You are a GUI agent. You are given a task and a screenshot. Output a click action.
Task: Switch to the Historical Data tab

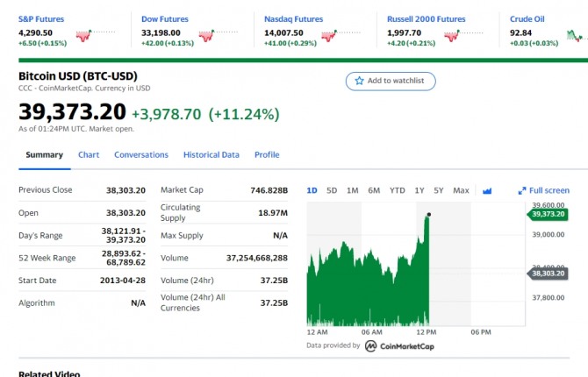tap(211, 155)
